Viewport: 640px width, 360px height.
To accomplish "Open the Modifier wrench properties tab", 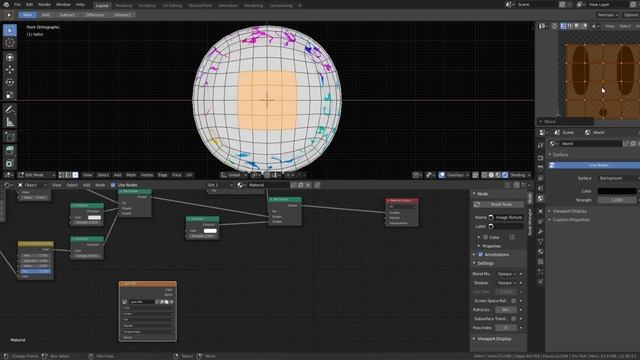I will pos(540,231).
